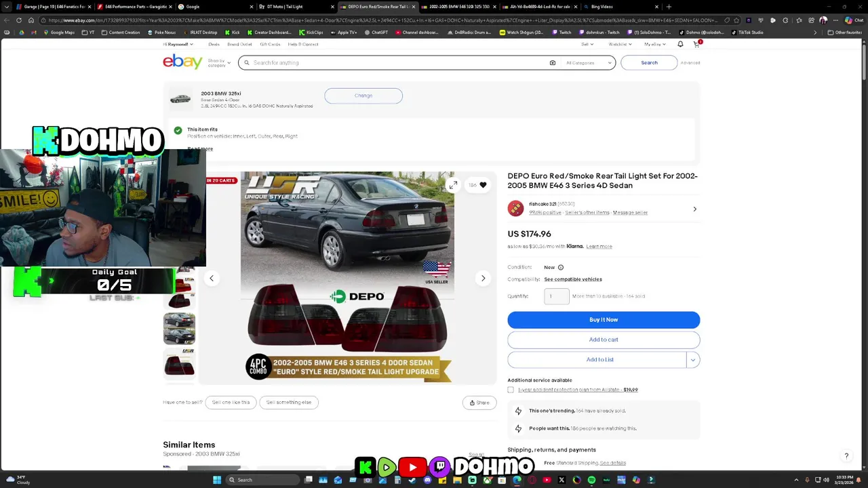This screenshot has width=868, height=488.
Task: Open Spotify from the taskbar
Action: coord(591,480)
